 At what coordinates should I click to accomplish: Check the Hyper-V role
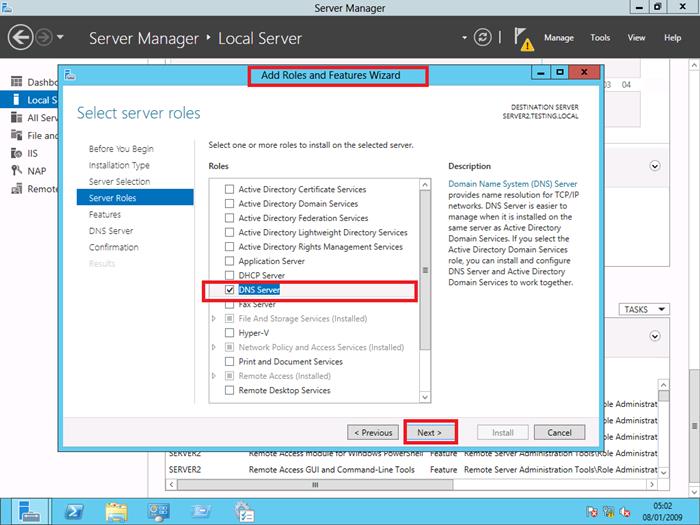click(x=229, y=333)
